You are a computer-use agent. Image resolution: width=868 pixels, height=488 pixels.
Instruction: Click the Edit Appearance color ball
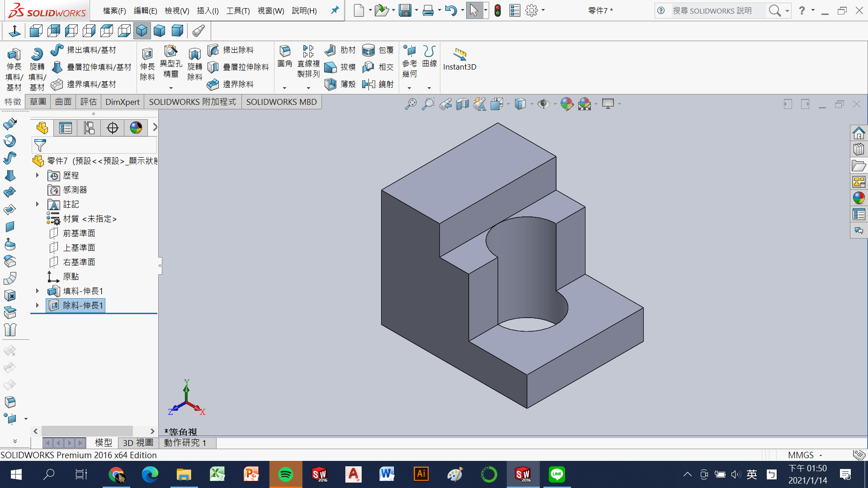[x=566, y=104]
